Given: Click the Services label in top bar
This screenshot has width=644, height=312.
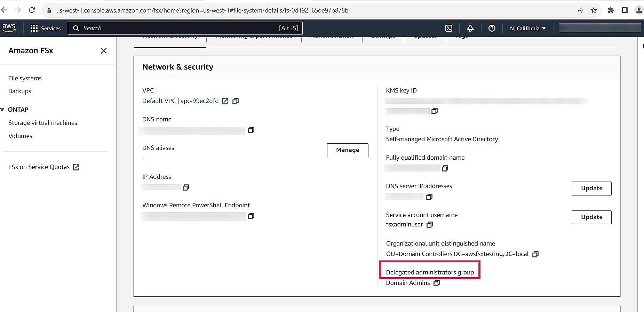Looking at the screenshot, I should click(x=51, y=29).
